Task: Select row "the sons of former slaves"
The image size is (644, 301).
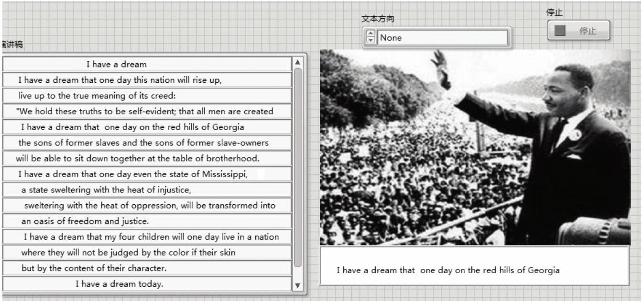Action: 147,143
